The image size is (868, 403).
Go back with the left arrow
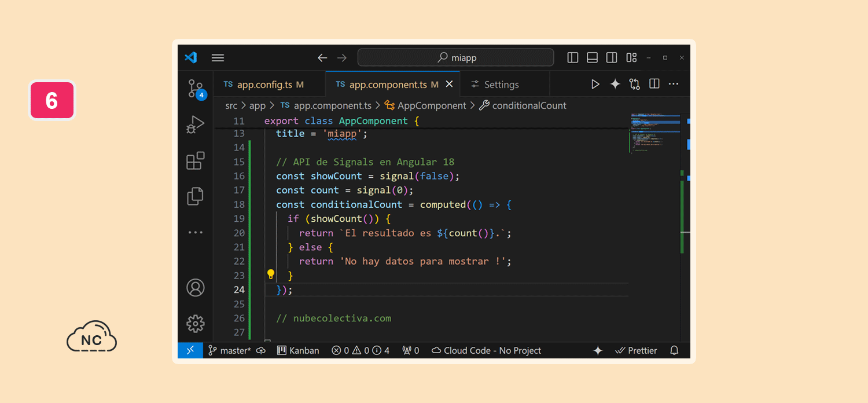[322, 58]
